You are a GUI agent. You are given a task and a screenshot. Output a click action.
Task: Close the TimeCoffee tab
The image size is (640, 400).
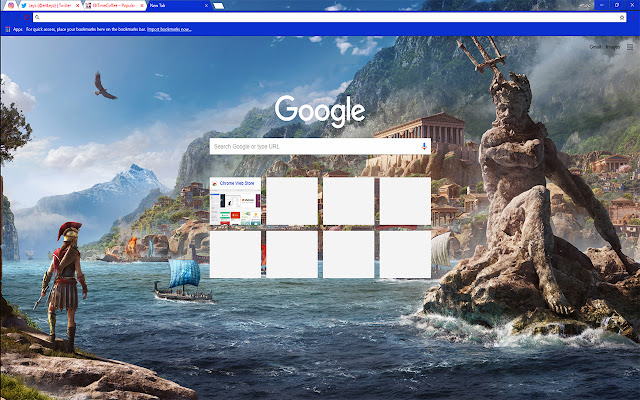coord(142,6)
